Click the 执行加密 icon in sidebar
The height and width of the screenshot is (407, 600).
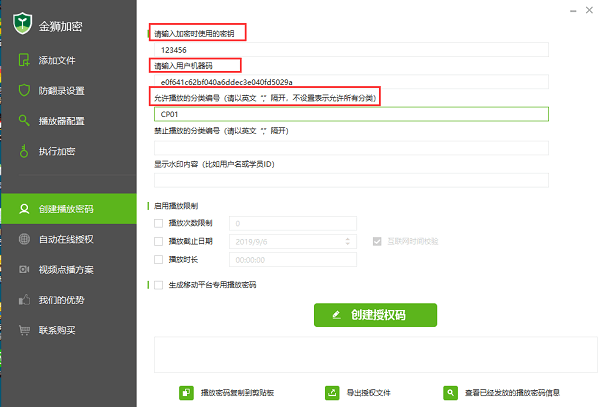click(24, 151)
